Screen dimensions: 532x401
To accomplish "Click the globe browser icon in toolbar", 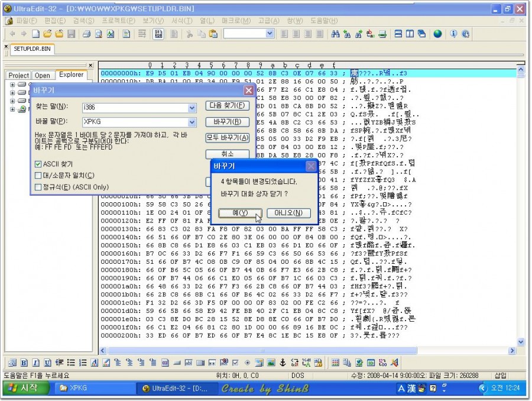I will pyautogui.click(x=437, y=34).
